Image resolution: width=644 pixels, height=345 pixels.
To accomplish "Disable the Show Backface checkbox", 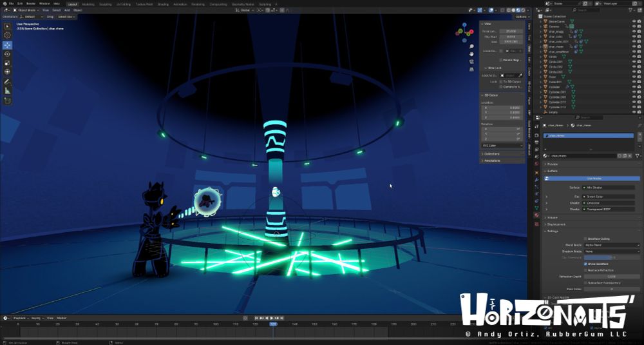I will click(x=585, y=264).
